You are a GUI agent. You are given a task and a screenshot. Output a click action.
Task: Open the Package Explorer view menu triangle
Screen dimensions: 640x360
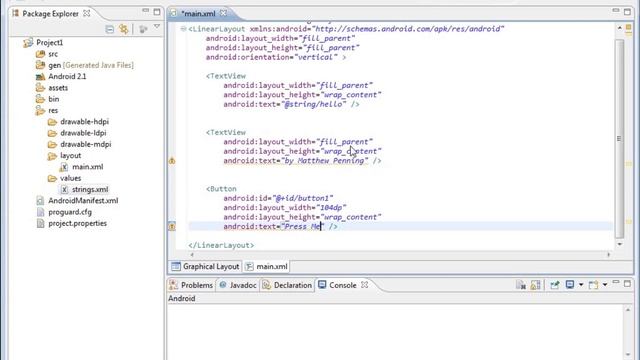[x=157, y=27]
